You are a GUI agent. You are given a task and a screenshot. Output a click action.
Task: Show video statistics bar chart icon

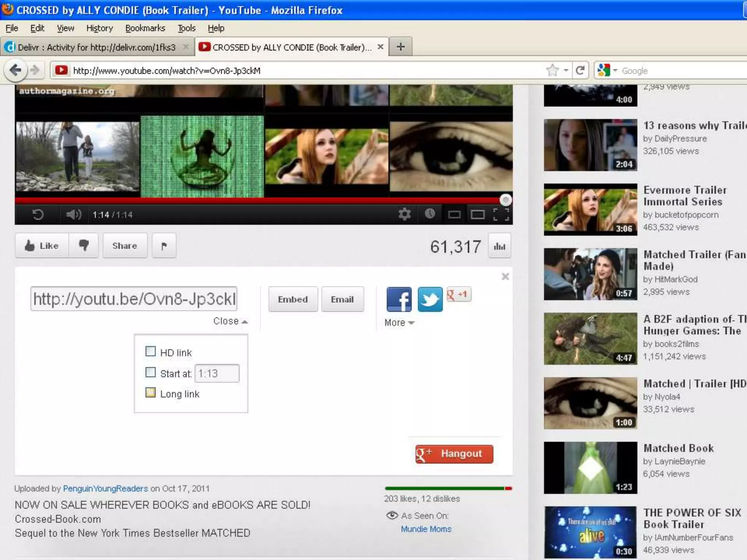(x=499, y=246)
